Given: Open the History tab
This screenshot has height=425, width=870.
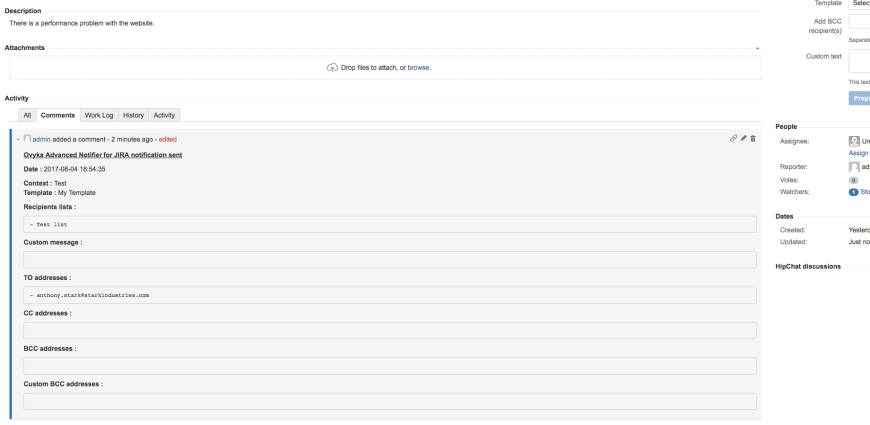Looking at the screenshot, I should 133,115.
